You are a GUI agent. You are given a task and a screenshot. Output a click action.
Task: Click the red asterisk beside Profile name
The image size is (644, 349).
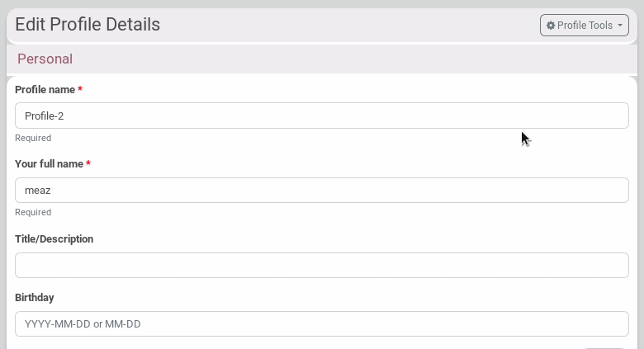(80, 89)
